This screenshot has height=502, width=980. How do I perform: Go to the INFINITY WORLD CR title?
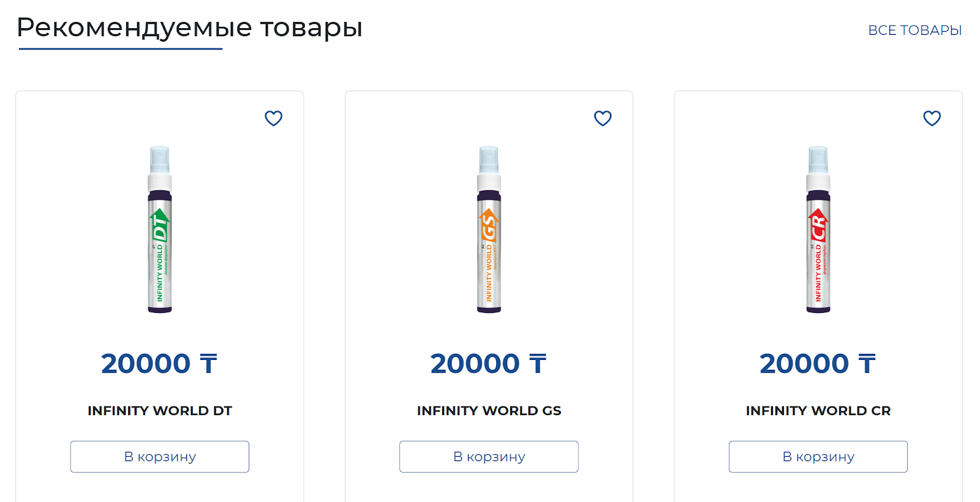tap(818, 411)
